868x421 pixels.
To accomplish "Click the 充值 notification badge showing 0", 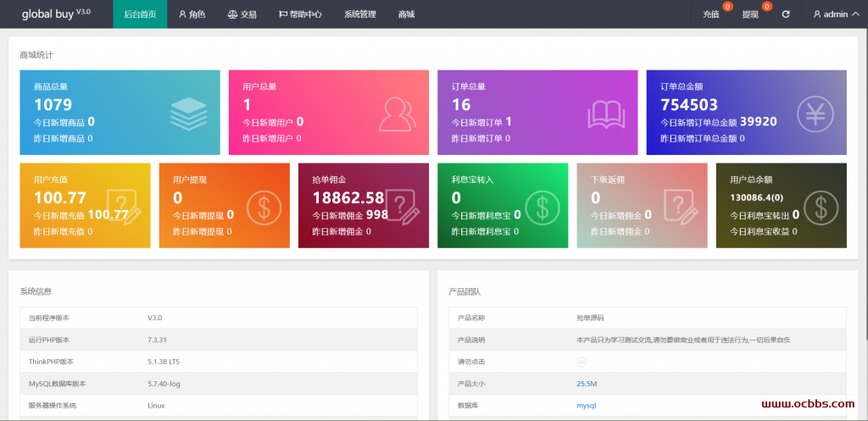I will 727,7.
